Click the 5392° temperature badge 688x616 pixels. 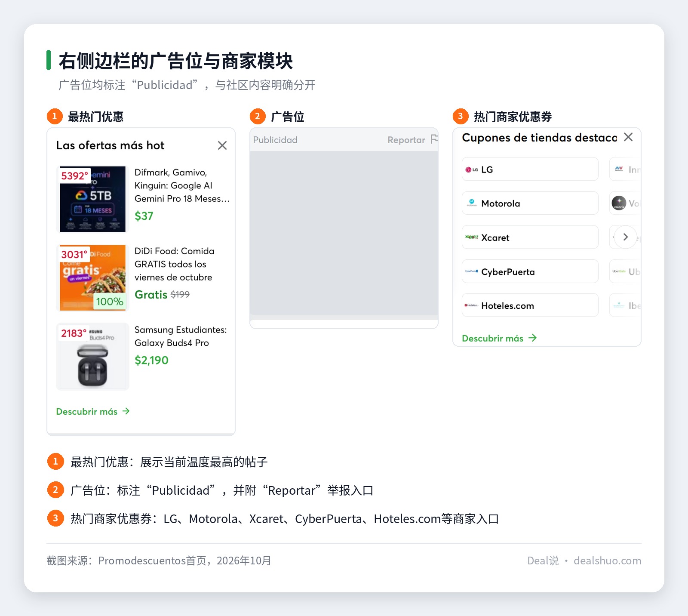coord(75,176)
